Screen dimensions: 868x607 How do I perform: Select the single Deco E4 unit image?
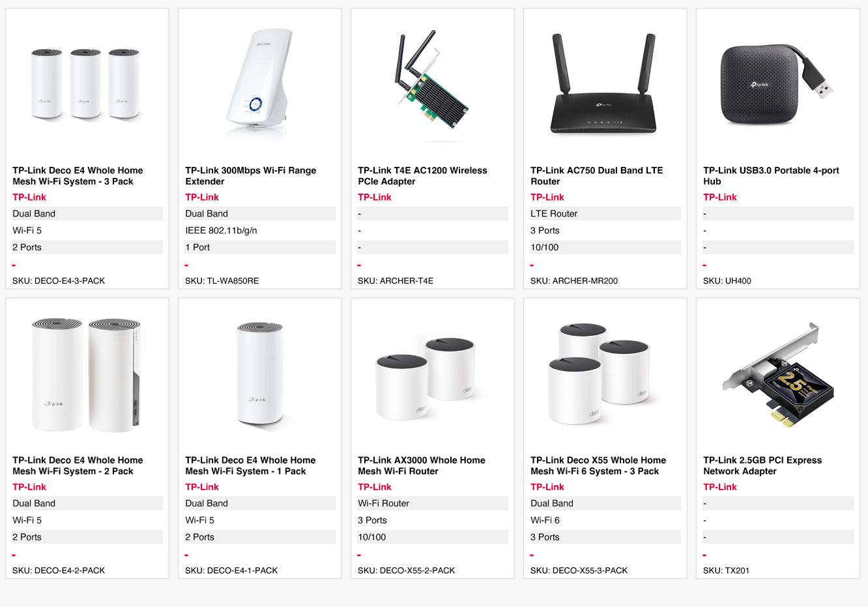259,374
